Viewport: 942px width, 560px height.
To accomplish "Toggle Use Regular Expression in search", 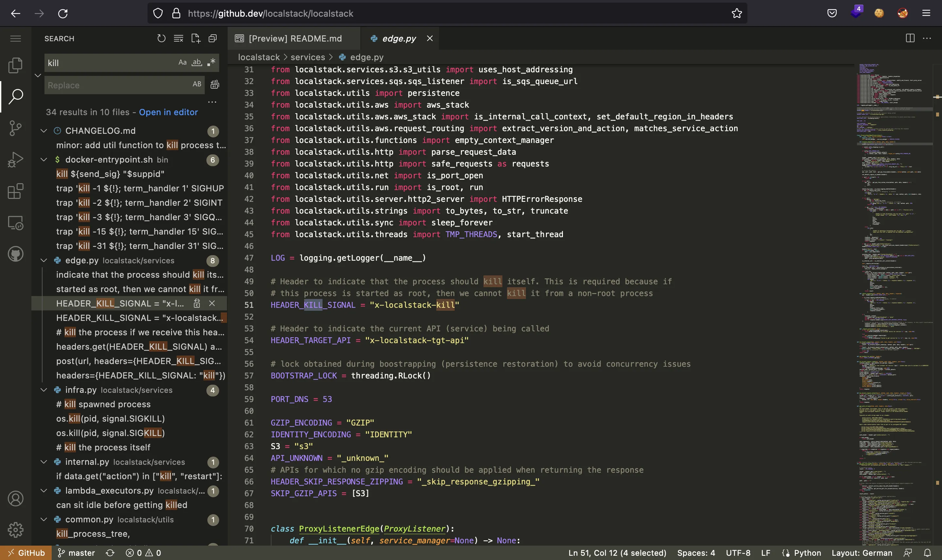I will tap(211, 62).
